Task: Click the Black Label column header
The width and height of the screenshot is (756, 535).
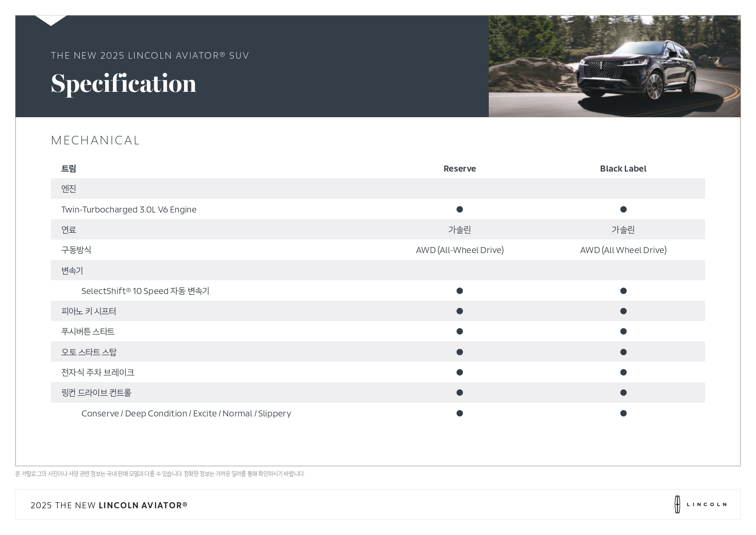Action: (x=623, y=169)
